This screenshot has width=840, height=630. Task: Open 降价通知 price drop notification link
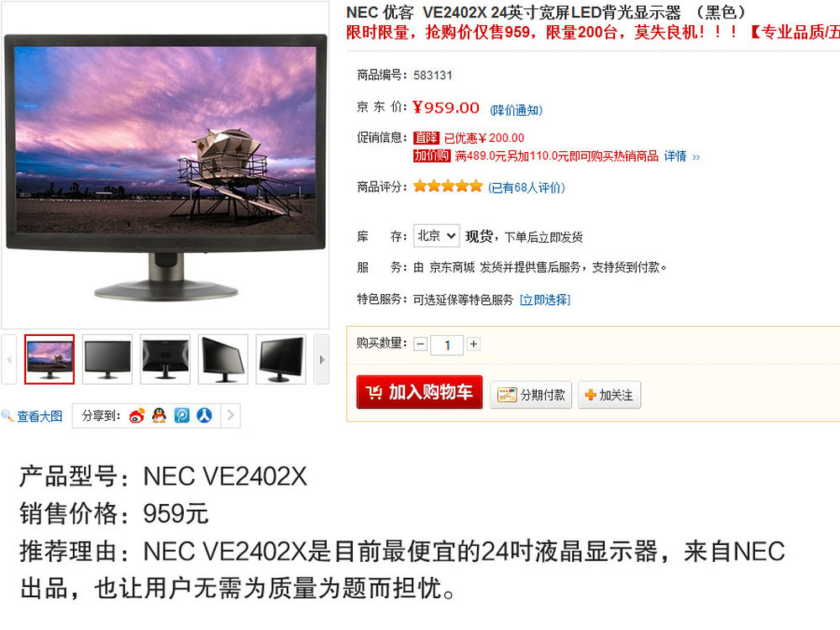(517, 110)
